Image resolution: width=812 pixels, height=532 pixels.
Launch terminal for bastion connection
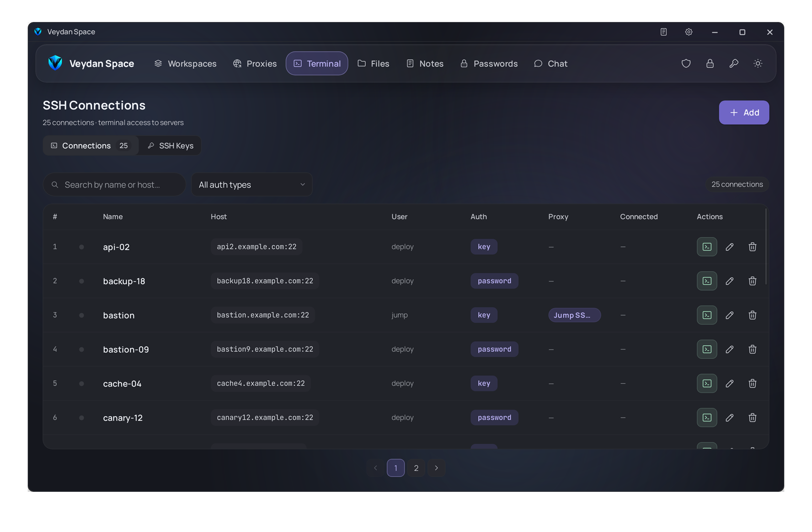click(x=707, y=315)
